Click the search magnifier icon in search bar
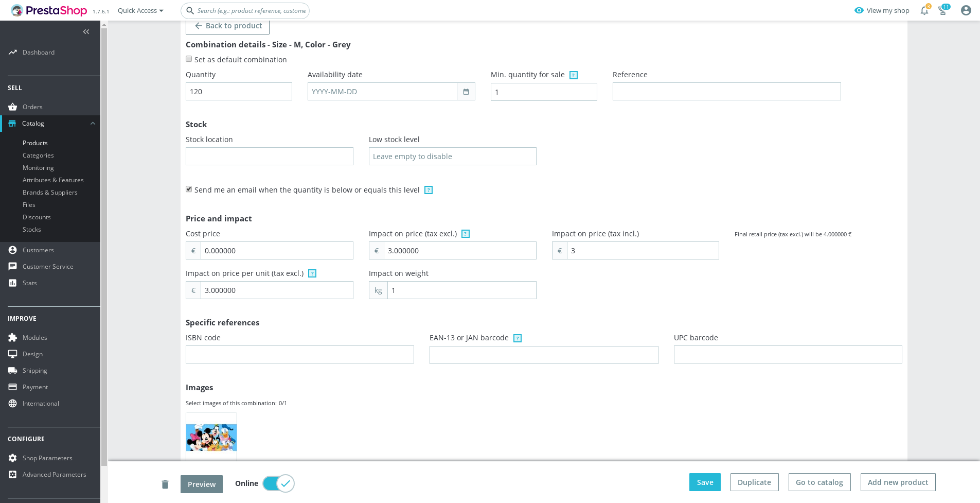 (190, 10)
